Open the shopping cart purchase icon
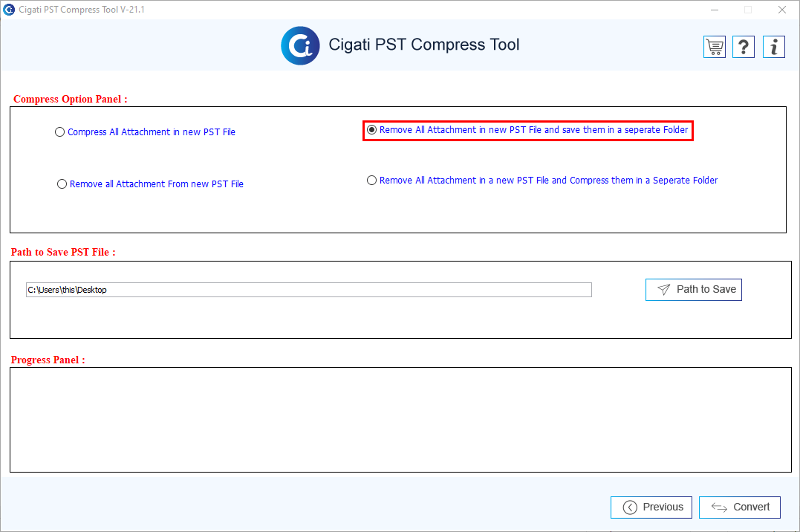800x532 pixels. [x=715, y=47]
